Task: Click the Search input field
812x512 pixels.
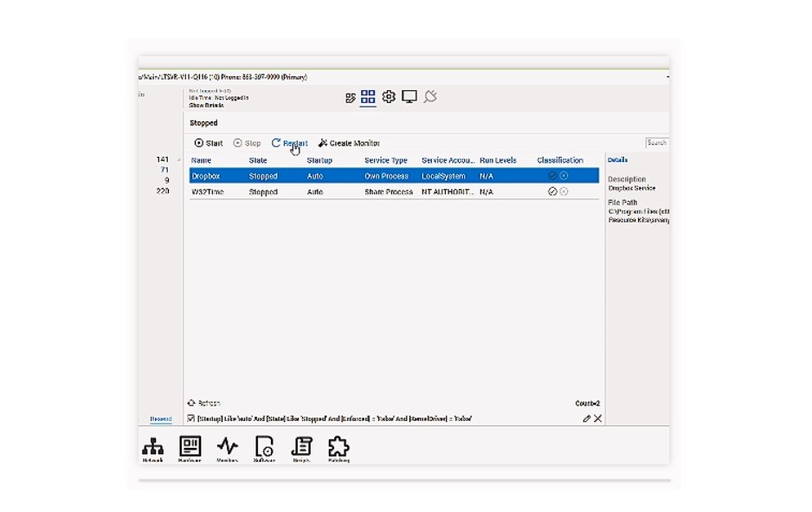Action: [657, 143]
